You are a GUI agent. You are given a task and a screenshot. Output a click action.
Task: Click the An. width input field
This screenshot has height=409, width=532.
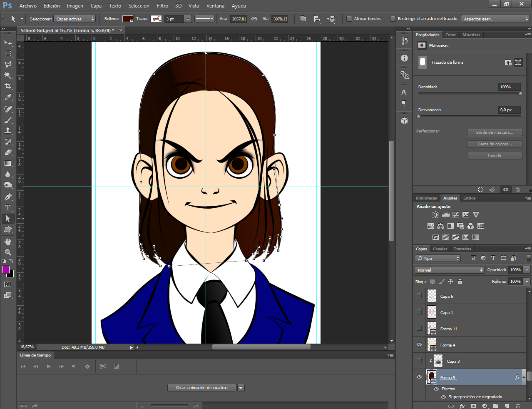[x=239, y=19]
